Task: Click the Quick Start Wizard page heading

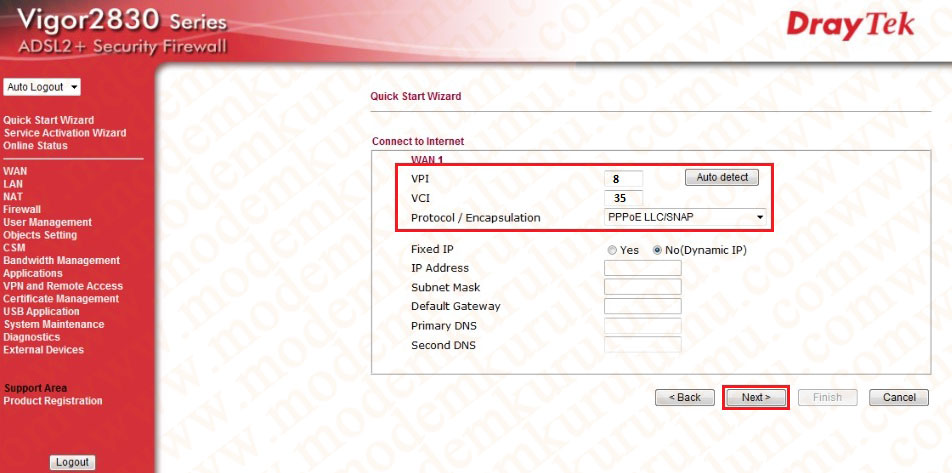Action: click(x=416, y=96)
